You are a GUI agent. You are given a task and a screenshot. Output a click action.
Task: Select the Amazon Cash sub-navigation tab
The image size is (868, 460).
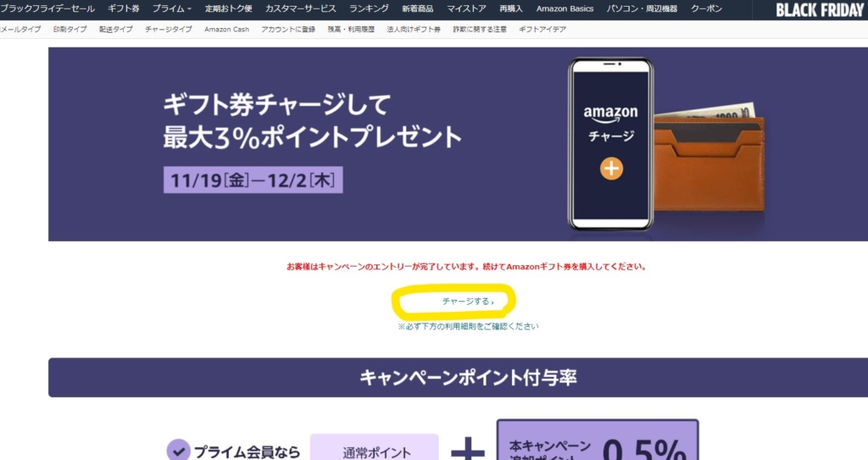click(226, 30)
